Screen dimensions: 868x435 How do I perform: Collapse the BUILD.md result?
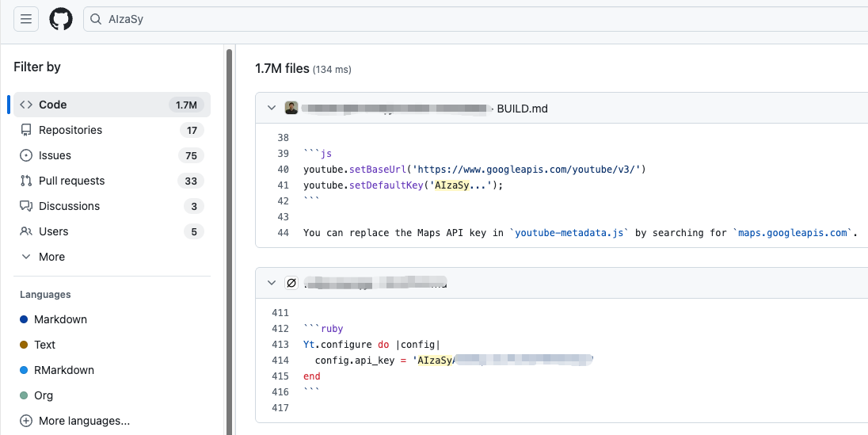[272, 109]
